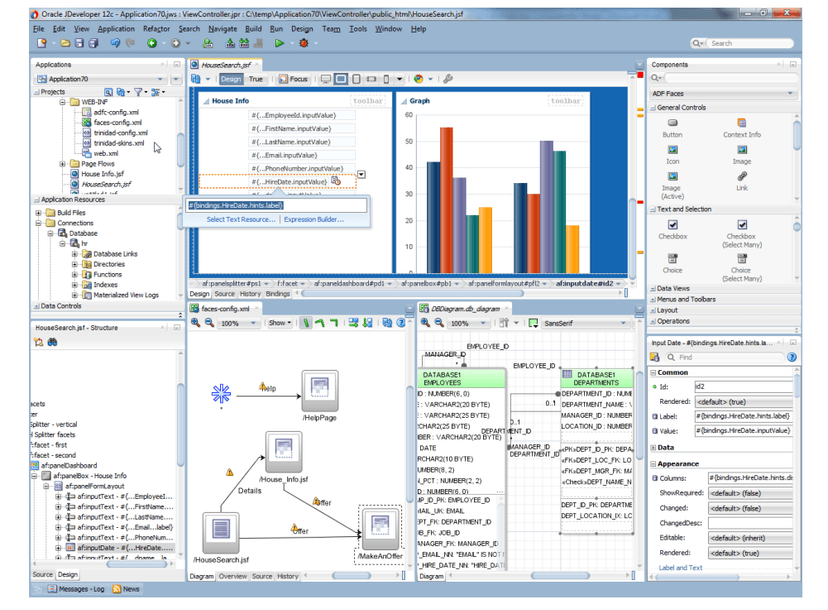Click the design editor horizontal scrollbar

click(411, 293)
